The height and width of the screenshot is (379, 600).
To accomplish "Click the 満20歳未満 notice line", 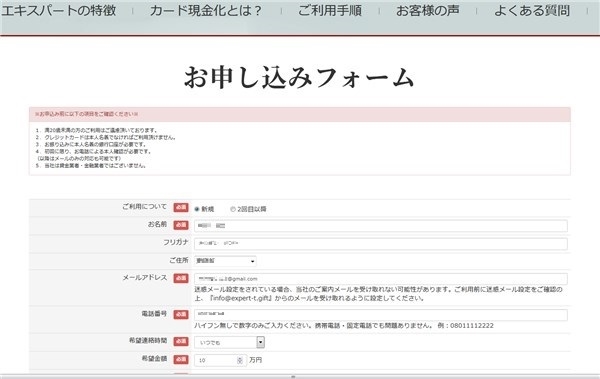I will pyautogui.click(x=96, y=130).
